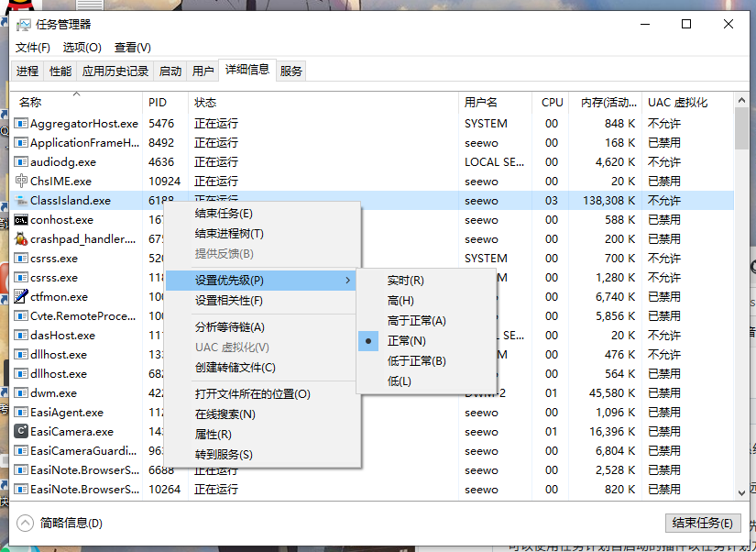Sort by the UAC 虚拟化 column header
This screenshot has height=552, width=756.
pyautogui.click(x=688, y=103)
